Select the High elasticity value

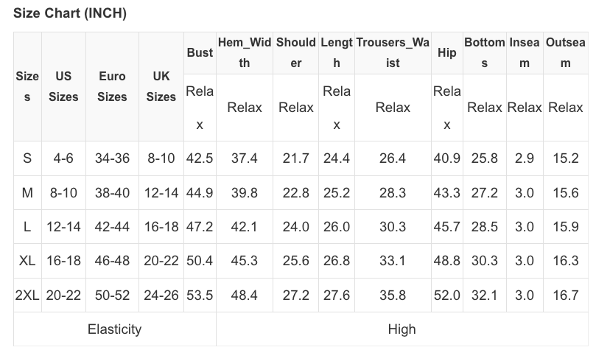coord(402,329)
